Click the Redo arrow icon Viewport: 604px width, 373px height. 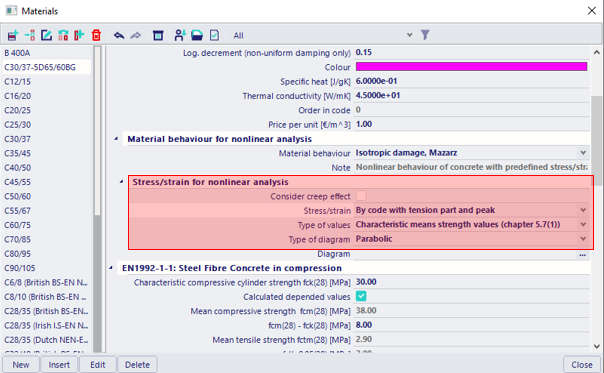click(136, 36)
